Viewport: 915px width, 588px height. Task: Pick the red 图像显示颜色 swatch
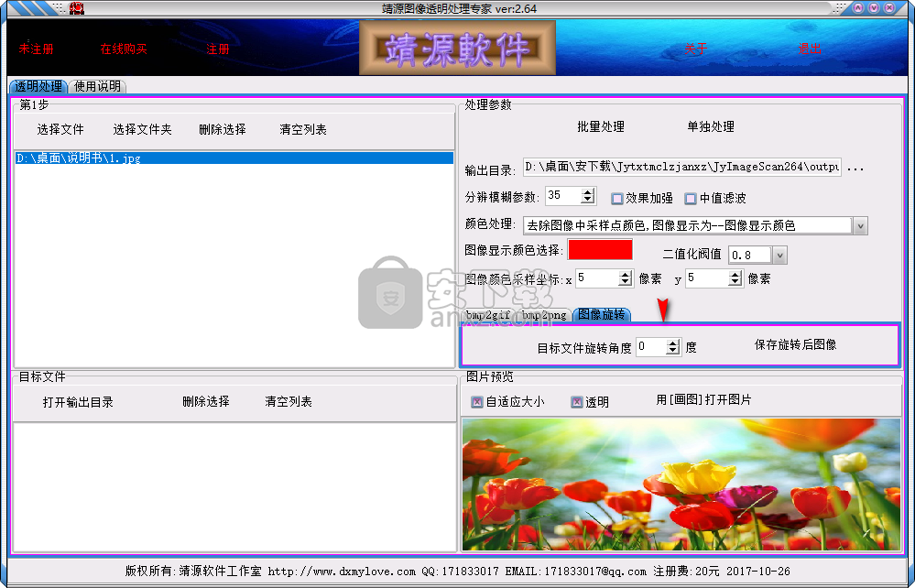600,250
